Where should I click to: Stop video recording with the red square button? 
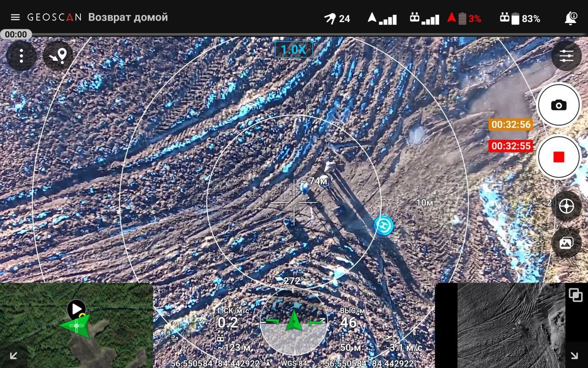pyautogui.click(x=559, y=157)
